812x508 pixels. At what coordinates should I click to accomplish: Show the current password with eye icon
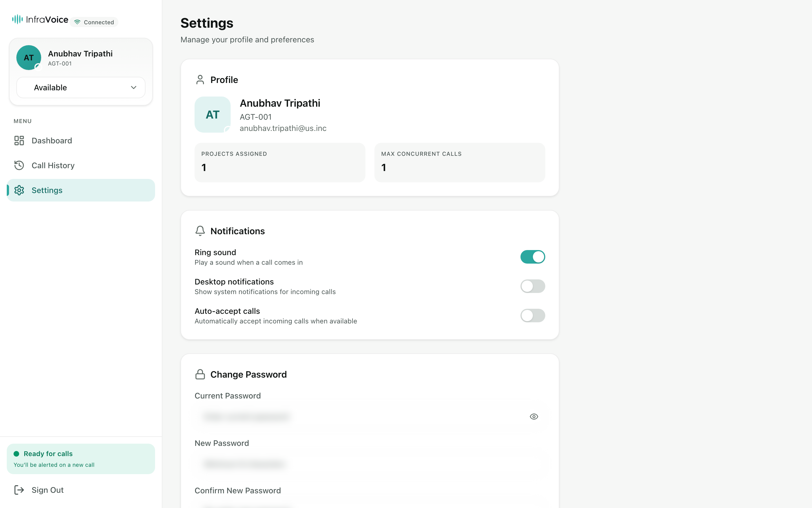[534, 417]
